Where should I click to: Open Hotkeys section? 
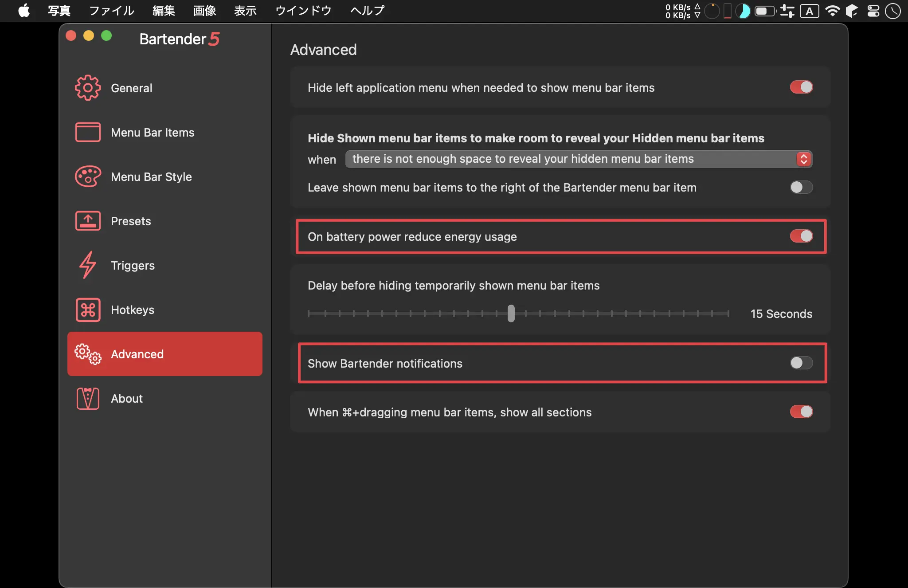coord(165,310)
